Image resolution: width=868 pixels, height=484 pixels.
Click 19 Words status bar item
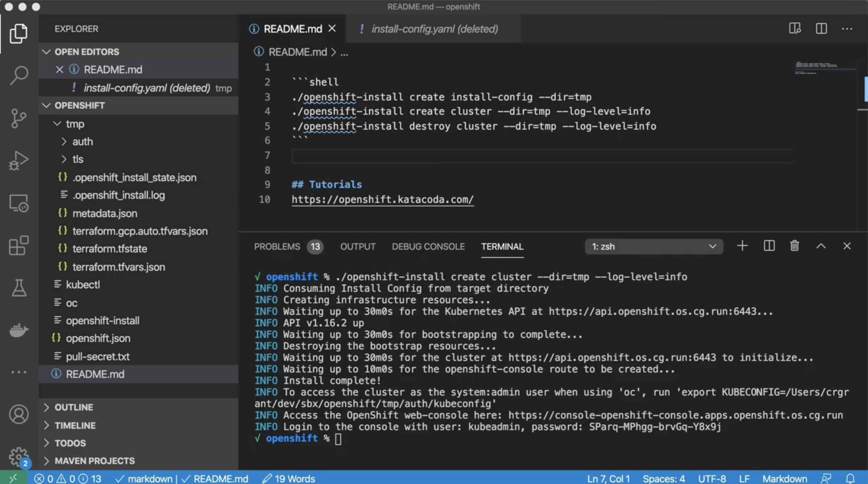coord(289,478)
